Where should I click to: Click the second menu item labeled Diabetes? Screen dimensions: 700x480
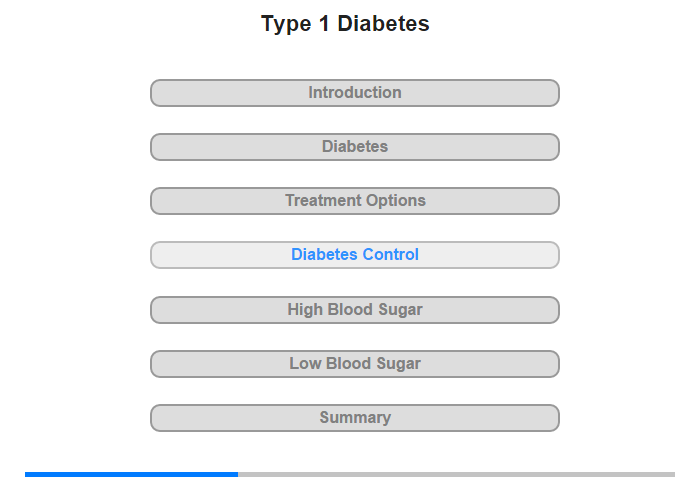(354, 147)
